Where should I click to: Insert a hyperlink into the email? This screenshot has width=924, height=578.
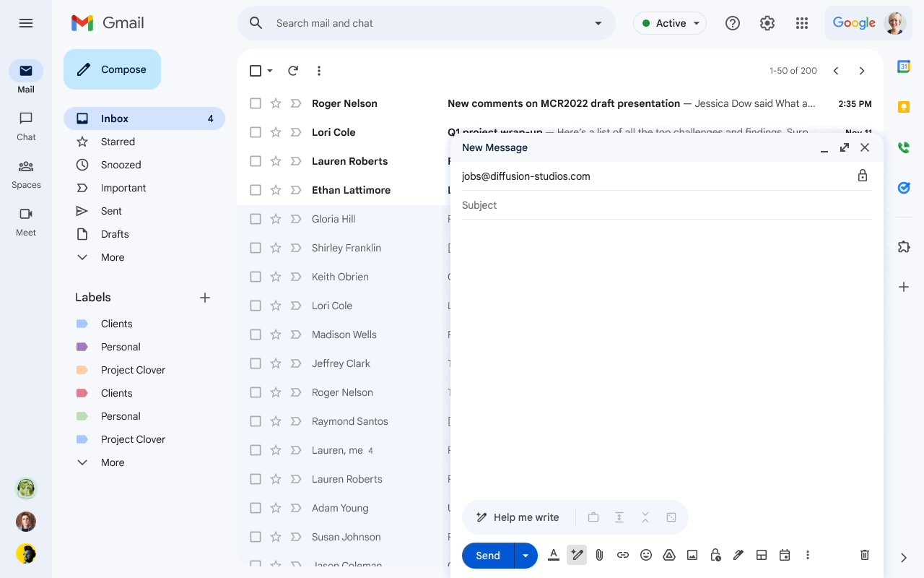click(x=622, y=555)
